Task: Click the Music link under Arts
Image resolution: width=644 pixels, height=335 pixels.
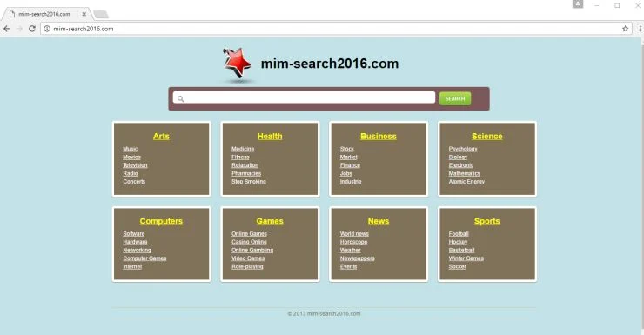Action: [131, 149]
